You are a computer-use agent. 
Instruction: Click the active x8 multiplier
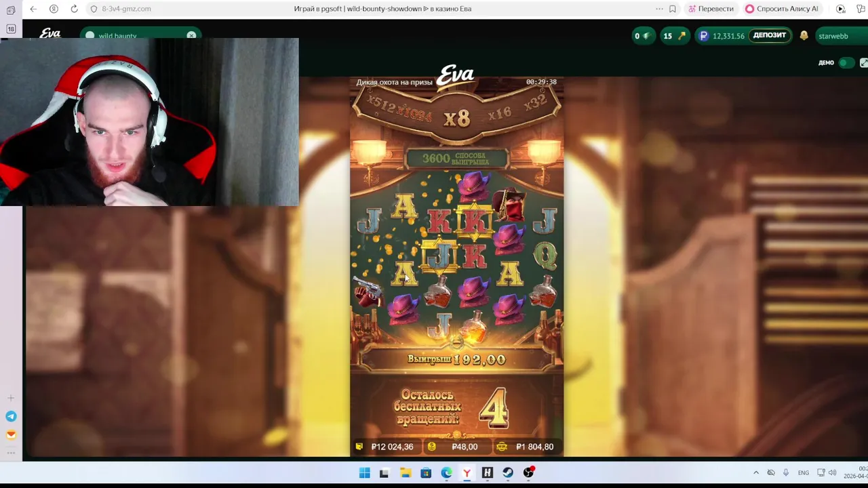[x=456, y=119]
